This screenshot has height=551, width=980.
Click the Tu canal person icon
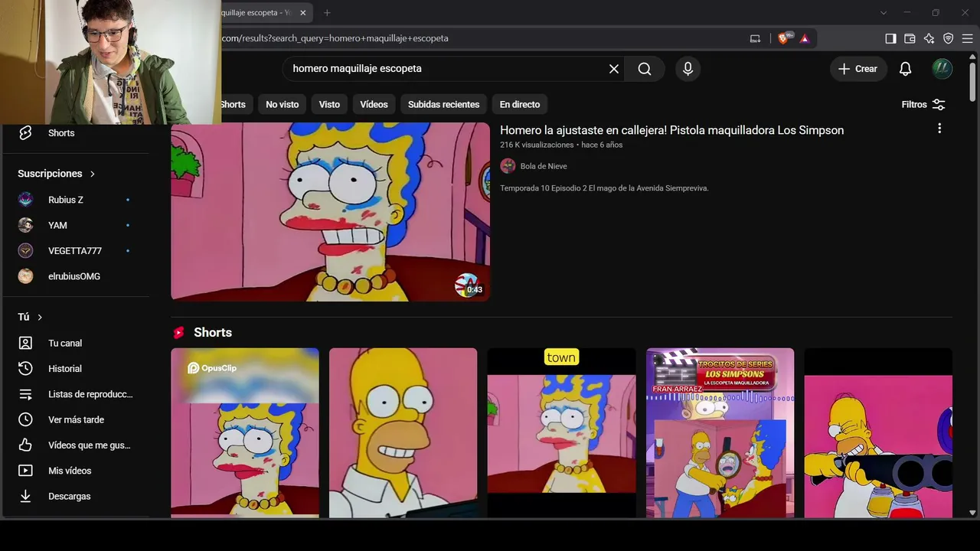(25, 343)
